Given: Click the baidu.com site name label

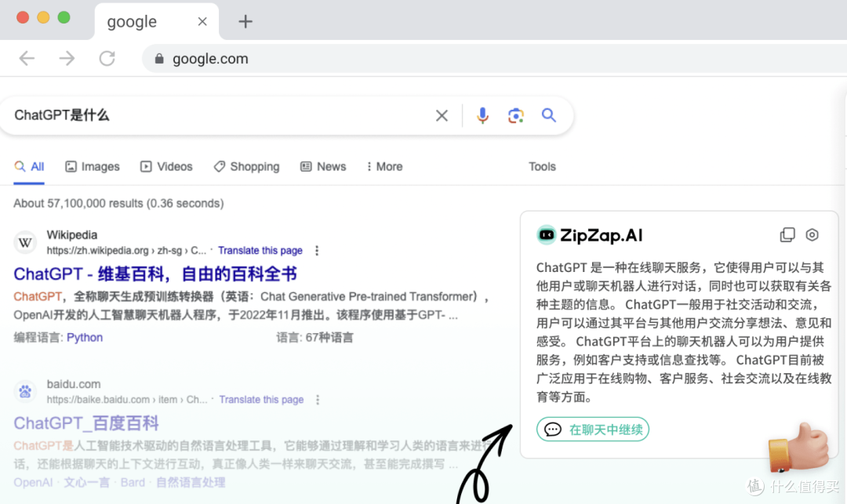Looking at the screenshot, I should click(x=74, y=384).
